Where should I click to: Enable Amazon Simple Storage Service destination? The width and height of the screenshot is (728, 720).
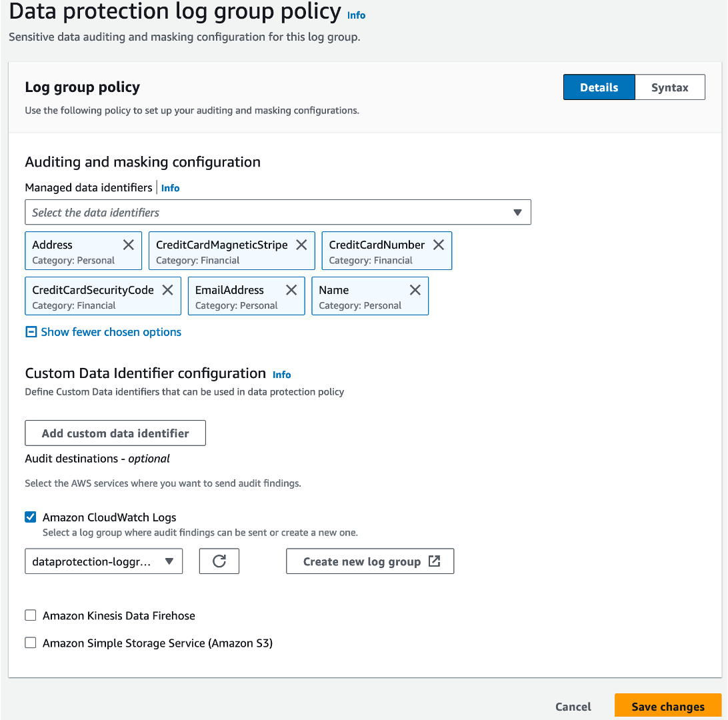[30, 642]
